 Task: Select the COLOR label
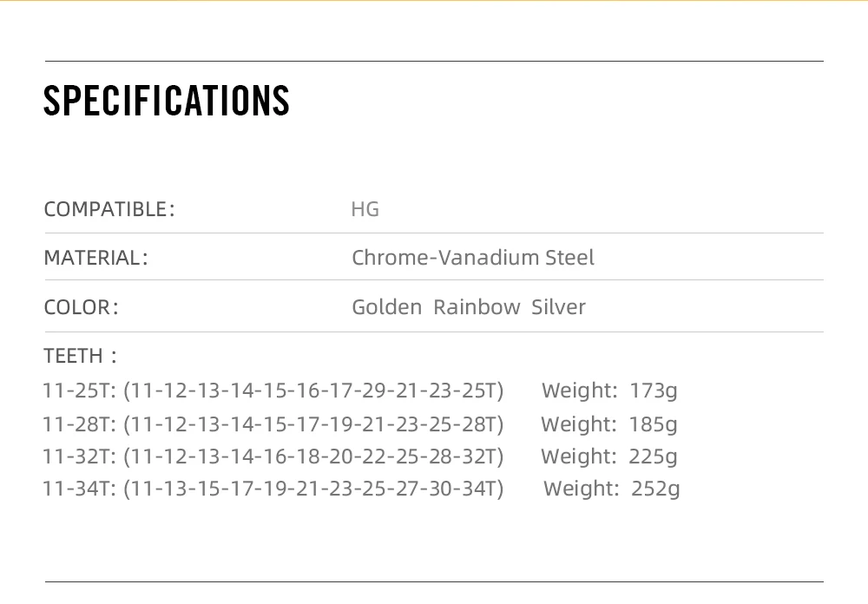(81, 306)
